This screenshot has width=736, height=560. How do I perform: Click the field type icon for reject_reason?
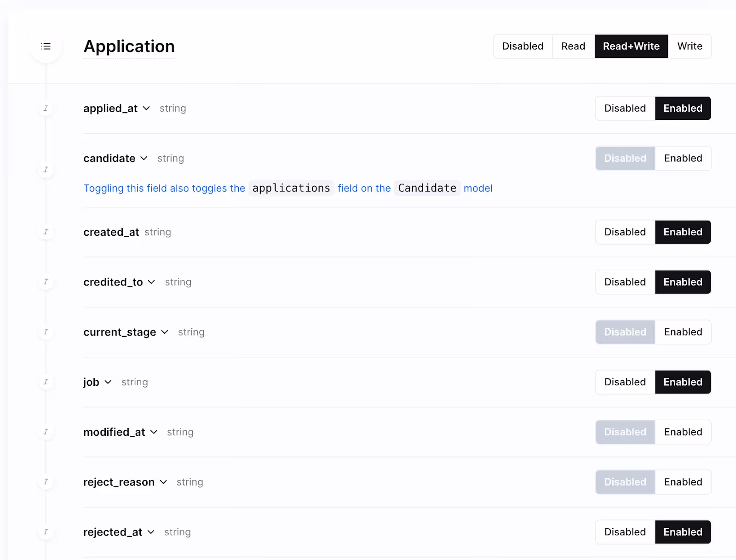46,482
